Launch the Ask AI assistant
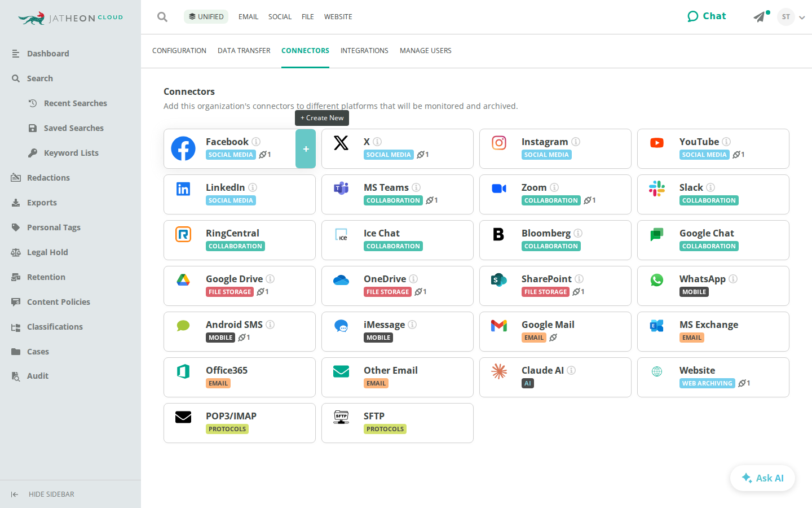The height and width of the screenshot is (508, 812). click(x=762, y=478)
